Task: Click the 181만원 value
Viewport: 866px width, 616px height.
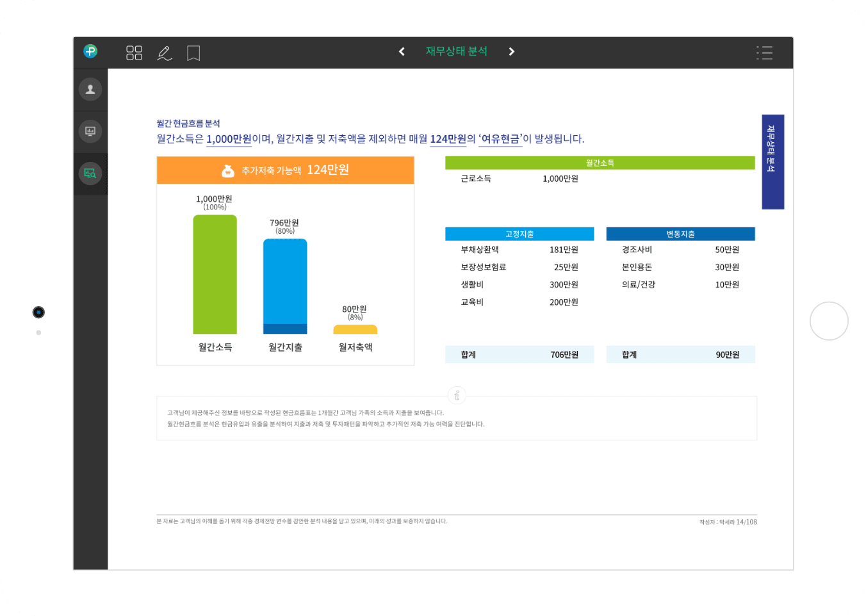Action: click(564, 250)
